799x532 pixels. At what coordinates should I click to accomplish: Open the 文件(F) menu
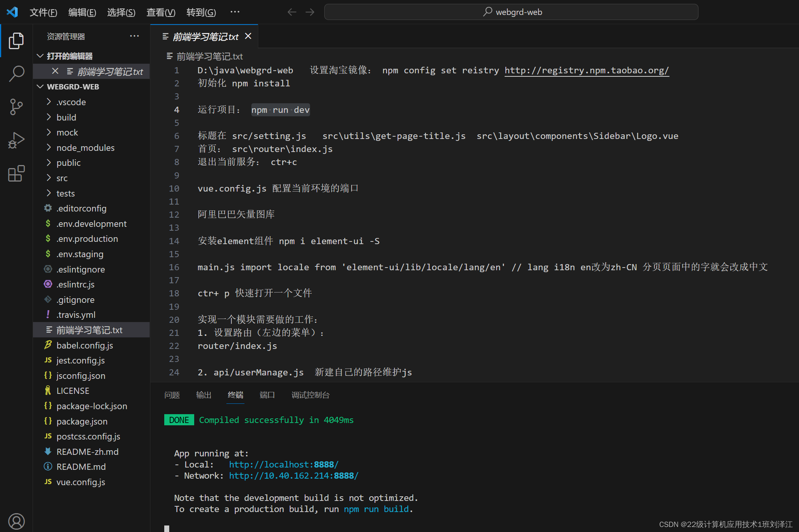(x=43, y=12)
